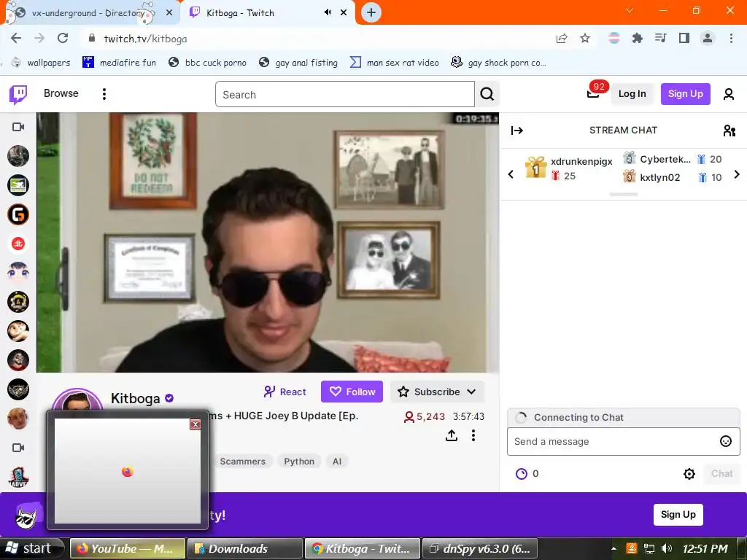747x560 pixels.
Task: Click the disabled Chat send button
Action: [x=721, y=473]
